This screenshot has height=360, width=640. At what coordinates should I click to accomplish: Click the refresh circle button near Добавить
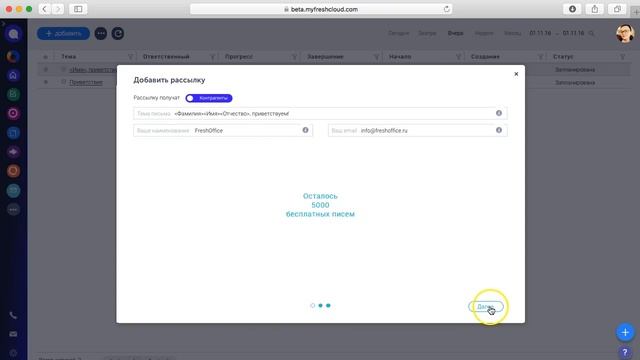pos(118,33)
